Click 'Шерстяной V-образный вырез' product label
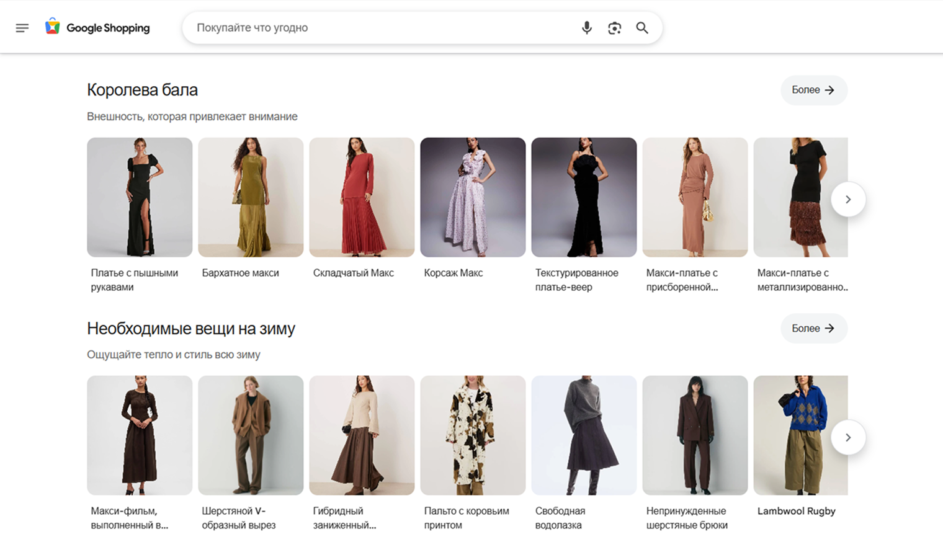The image size is (943, 560). click(x=238, y=518)
